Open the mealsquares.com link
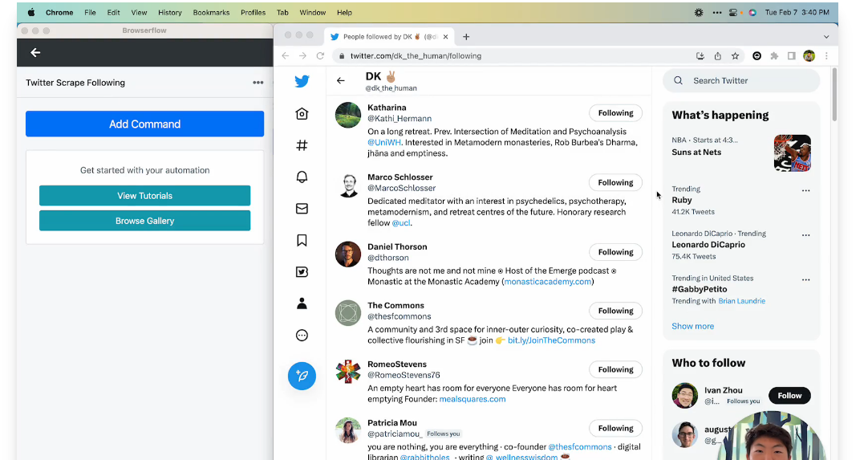The image size is (868, 460). click(x=473, y=399)
